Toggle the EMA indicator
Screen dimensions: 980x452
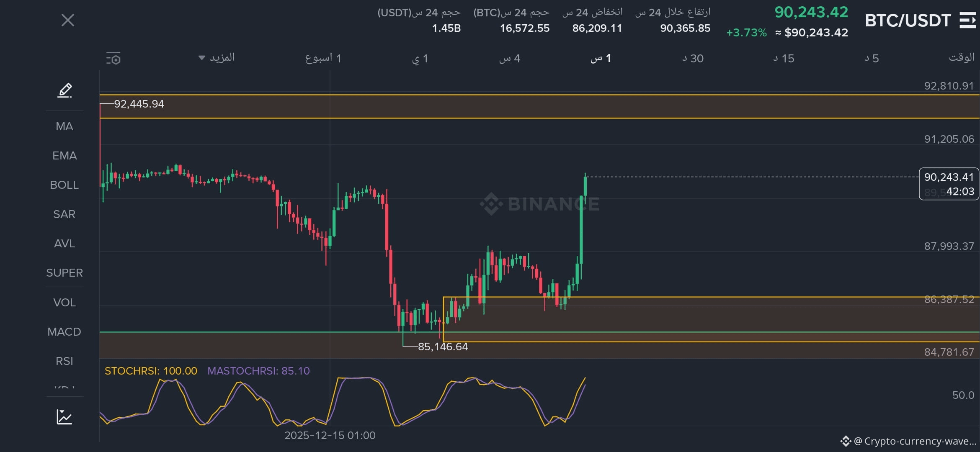pyautogui.click(x=64, y=156)
